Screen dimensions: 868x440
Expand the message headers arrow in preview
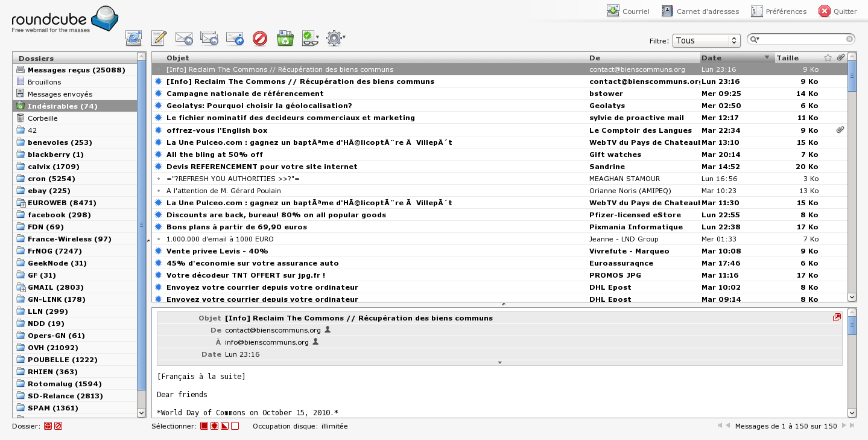pyautogui.click(x=499, y=362)
